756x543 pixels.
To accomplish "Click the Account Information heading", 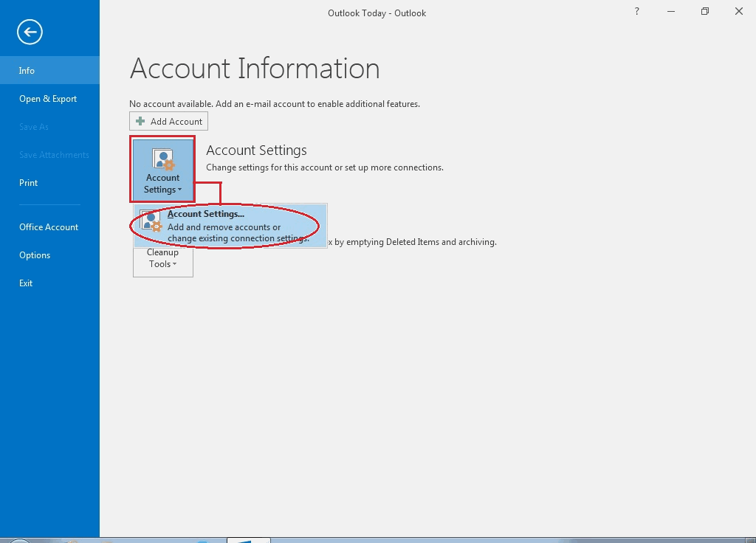I will (x=255, y=69).
